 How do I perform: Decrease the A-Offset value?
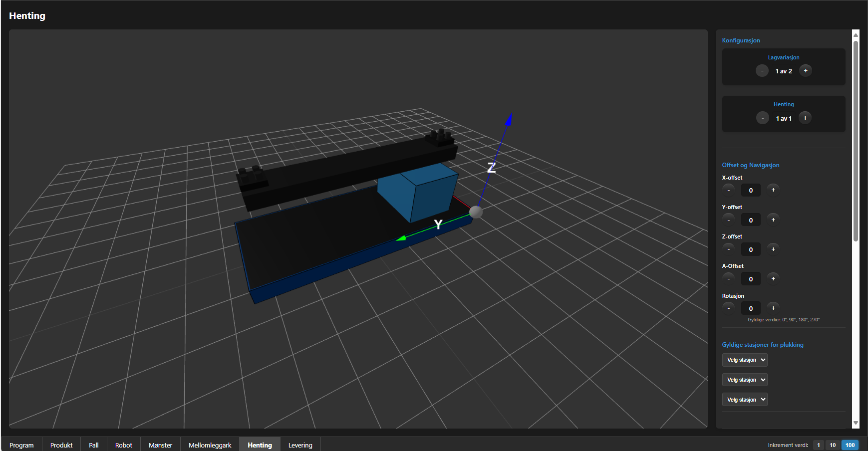click(728, 279)
